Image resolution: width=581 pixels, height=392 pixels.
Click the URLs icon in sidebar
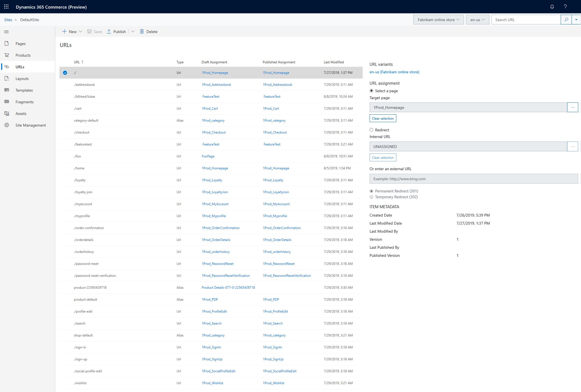[7, 67]
